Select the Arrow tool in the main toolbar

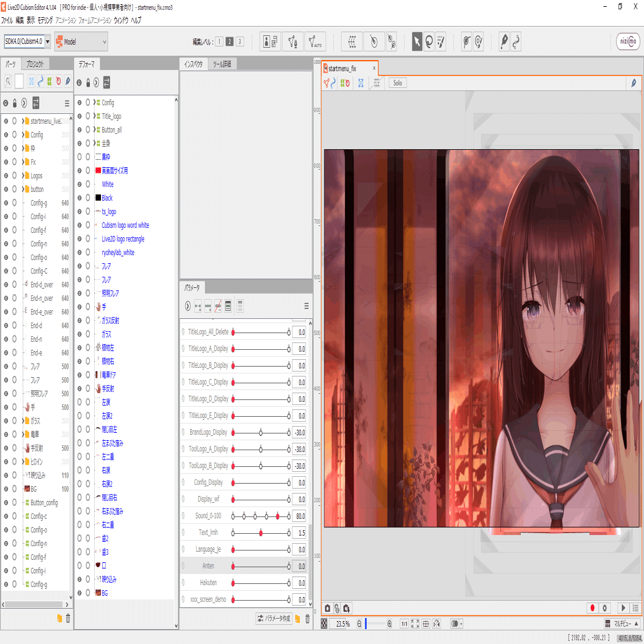click(418, 41)
